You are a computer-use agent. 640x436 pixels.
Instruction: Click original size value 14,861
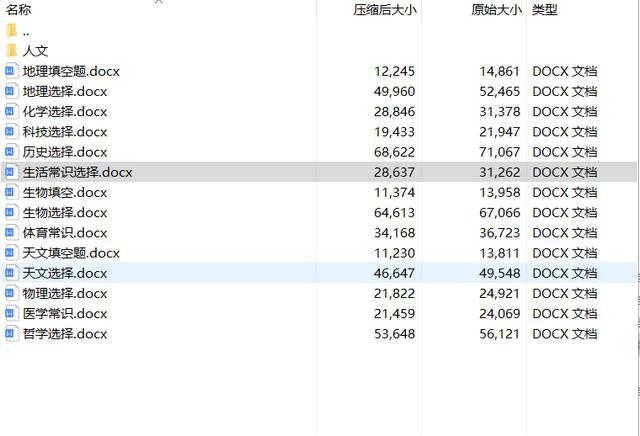(x=500, y=71)
